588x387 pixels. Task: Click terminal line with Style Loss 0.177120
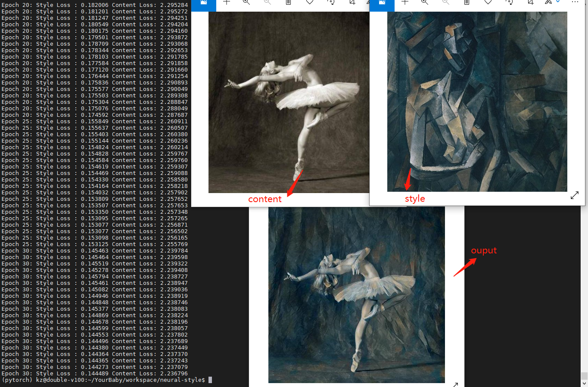[95, 70]
